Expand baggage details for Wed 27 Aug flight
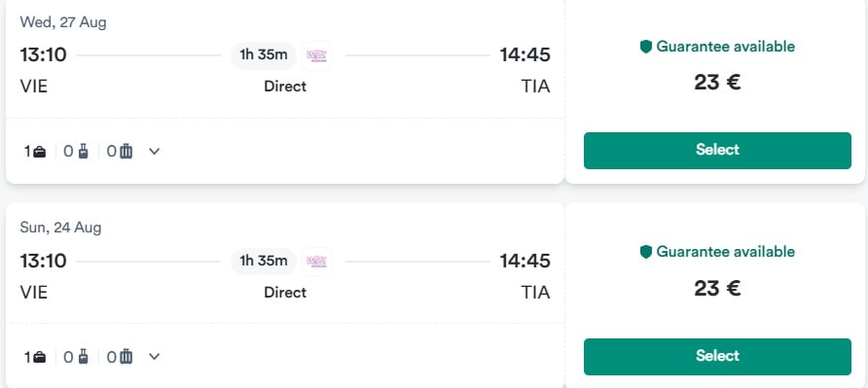Viewport: 868px width, 388px height. coord(155,151)
